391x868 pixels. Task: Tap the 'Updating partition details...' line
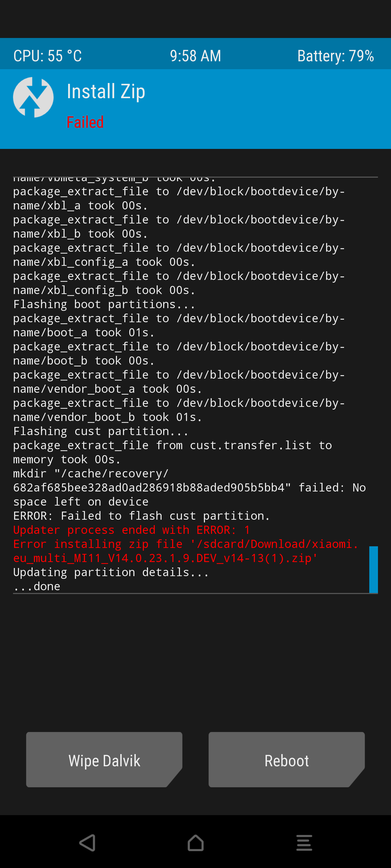click(111, 572)
